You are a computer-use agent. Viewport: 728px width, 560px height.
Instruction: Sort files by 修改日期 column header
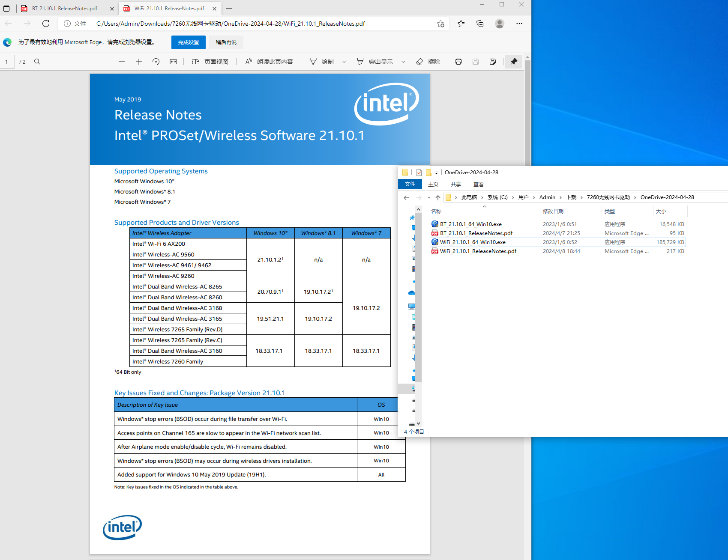[x=570, y=211]
